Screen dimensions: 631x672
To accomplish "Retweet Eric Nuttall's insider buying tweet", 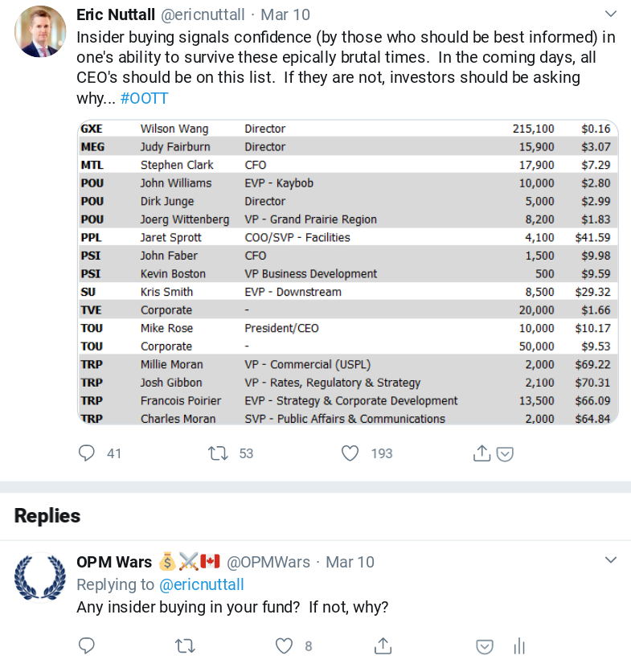I will [x=218, y=453].
